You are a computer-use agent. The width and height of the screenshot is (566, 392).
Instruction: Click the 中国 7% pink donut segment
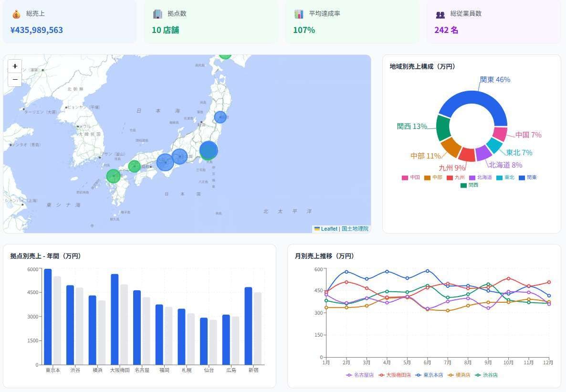tap(500, 134)
